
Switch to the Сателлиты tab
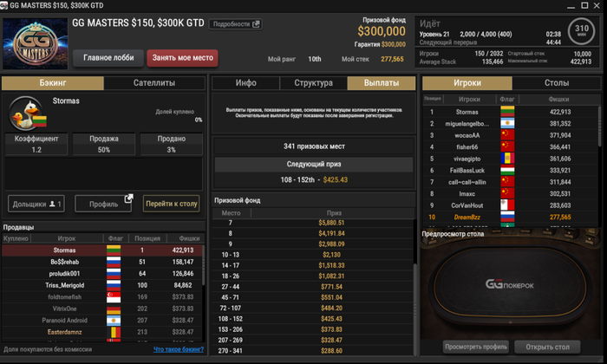click(x=154, y=83)
